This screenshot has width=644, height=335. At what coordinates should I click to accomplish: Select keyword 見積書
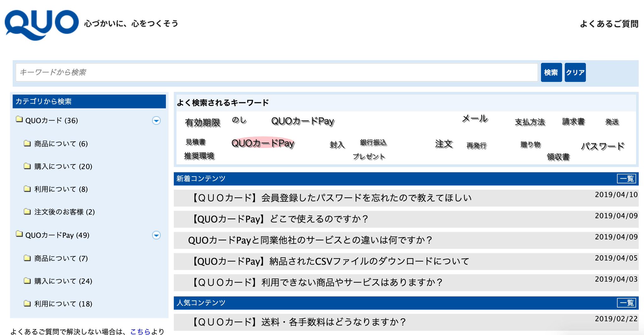coord(196,142)
